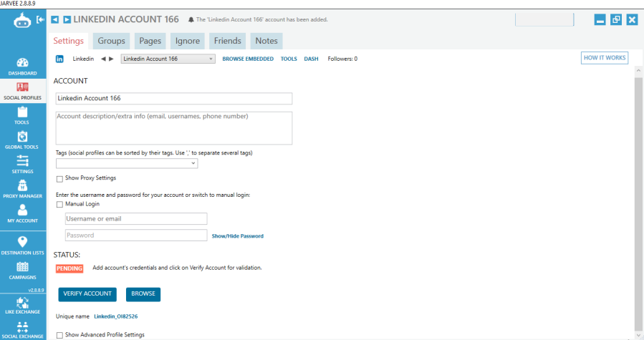Click the Linkedin_OI82526 unique name link
Image resolution: width=644 pixels, height=340 pixels.
(116, 316)
